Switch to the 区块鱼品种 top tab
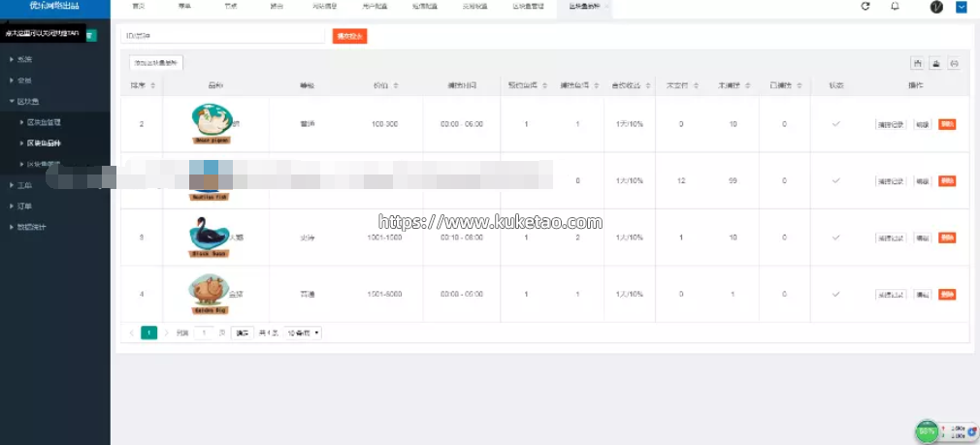980x445 pixels. [583, 6]
